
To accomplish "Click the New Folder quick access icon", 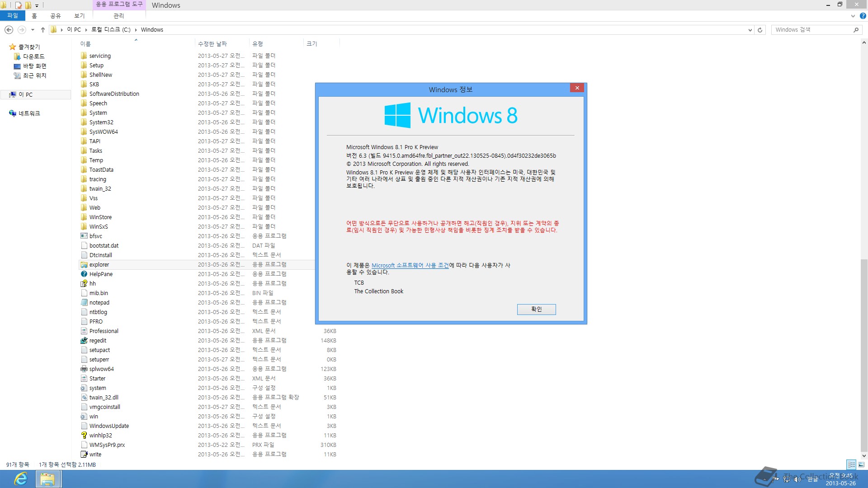I will coord(28,5).
